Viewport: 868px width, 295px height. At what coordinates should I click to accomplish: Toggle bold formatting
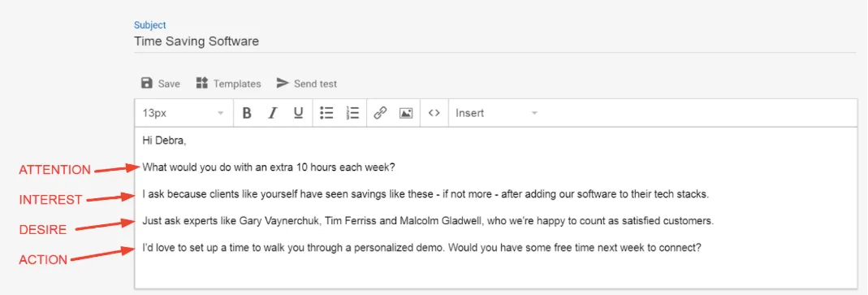pos(247,113)
